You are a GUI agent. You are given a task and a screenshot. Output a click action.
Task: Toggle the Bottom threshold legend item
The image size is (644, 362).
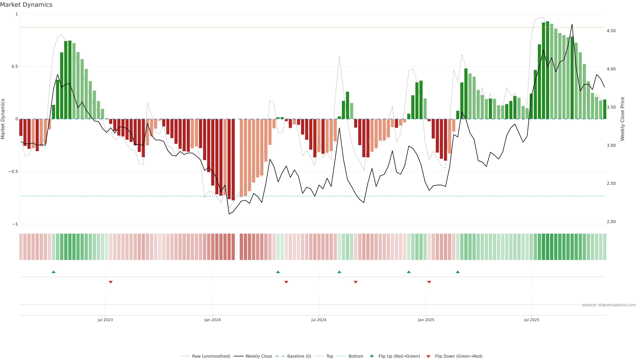[x=356, y=356]
